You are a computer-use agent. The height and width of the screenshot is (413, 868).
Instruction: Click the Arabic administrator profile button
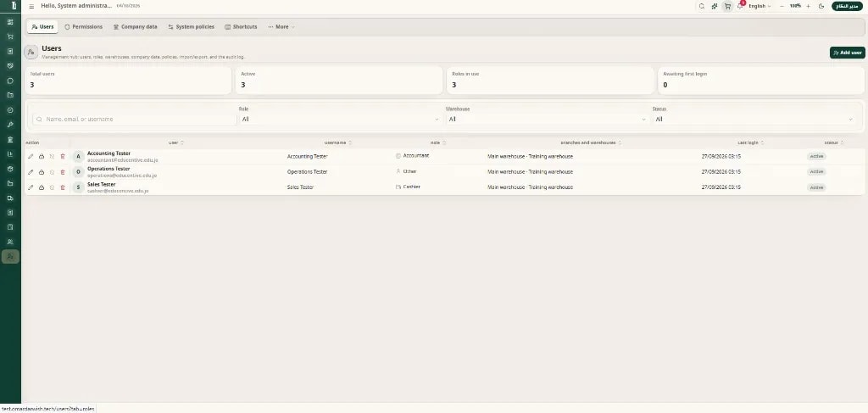(847, 6)
